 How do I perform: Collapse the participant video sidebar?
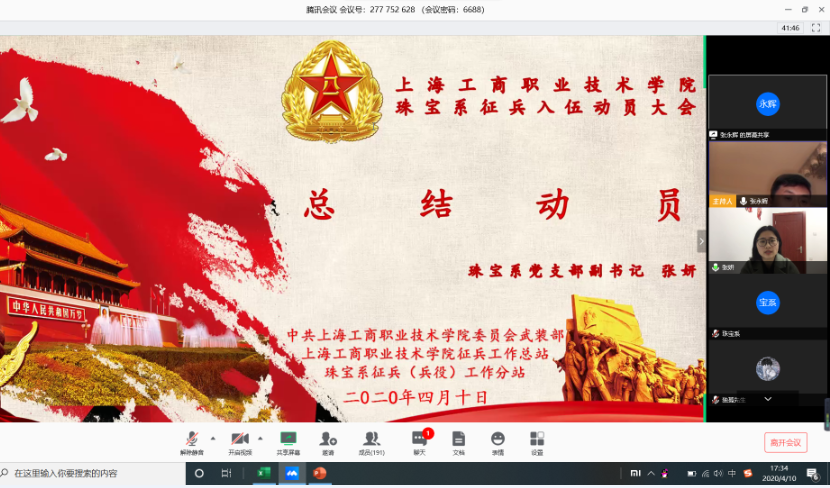point(701,241)
